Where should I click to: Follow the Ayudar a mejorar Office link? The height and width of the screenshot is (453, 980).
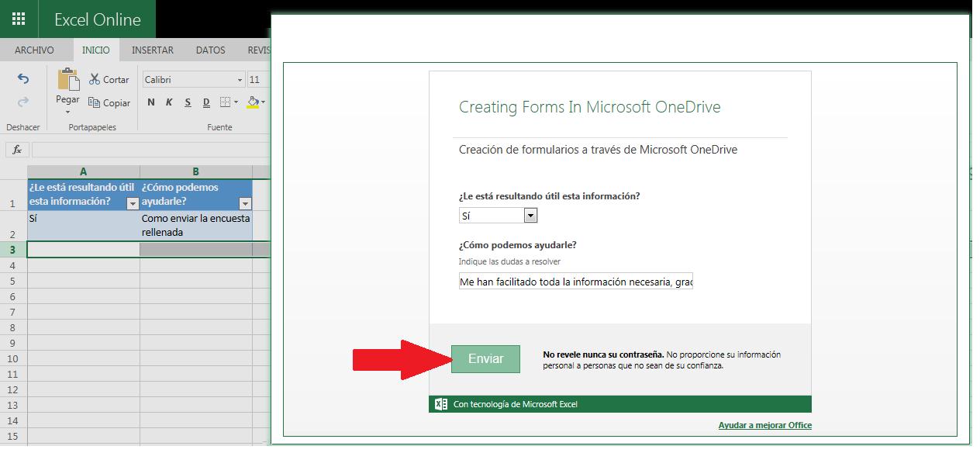coord(764,425)
